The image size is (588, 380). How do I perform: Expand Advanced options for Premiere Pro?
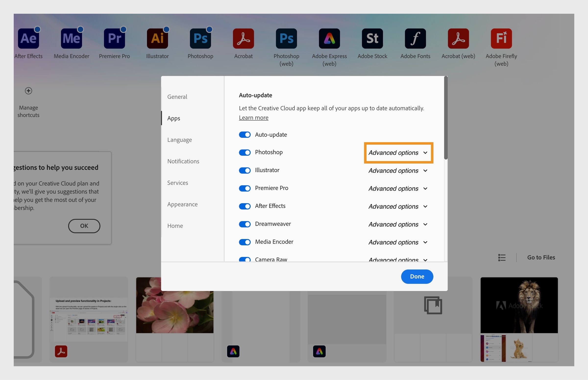(x=398, y=189)
